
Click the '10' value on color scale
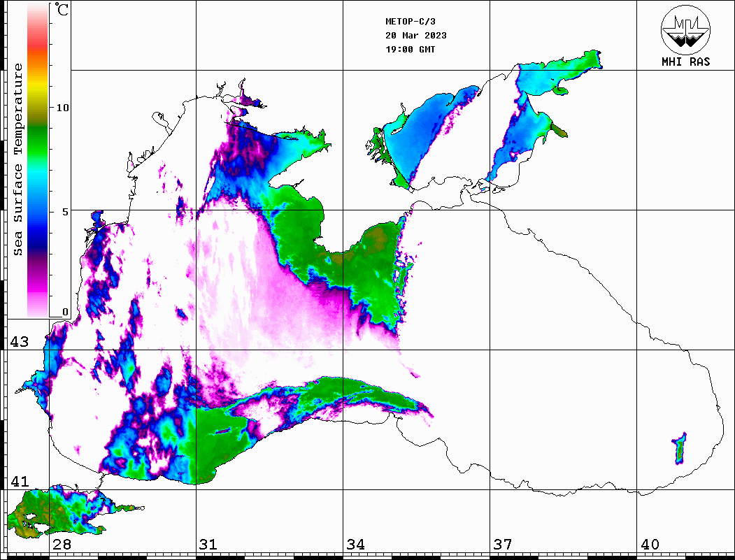[62, 108]
